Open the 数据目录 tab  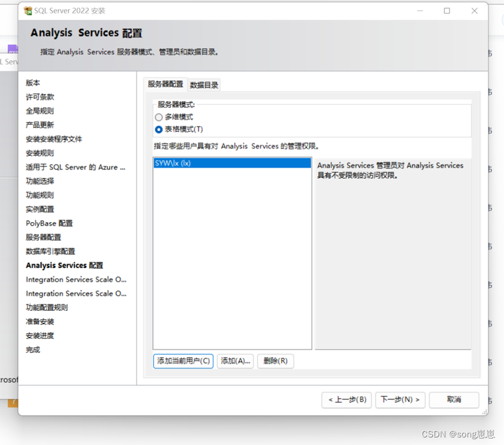coord(204,85)
